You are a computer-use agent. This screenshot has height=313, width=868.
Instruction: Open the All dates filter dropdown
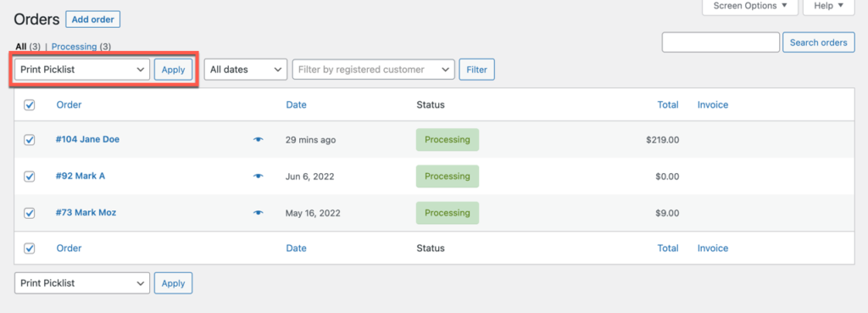pyautogui.click(x=246, y=70)
